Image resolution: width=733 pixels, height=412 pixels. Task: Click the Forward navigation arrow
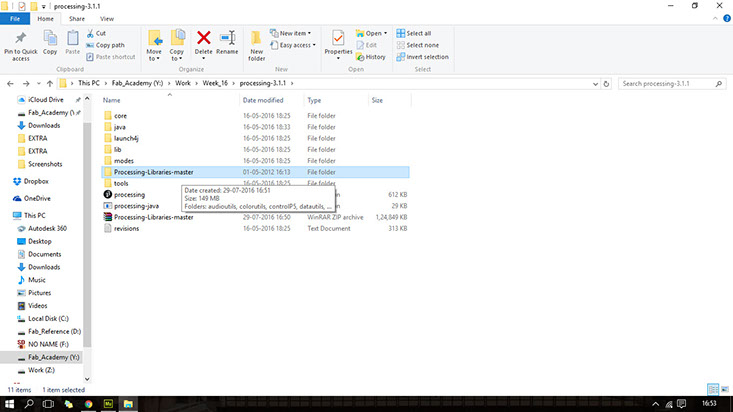26,83
